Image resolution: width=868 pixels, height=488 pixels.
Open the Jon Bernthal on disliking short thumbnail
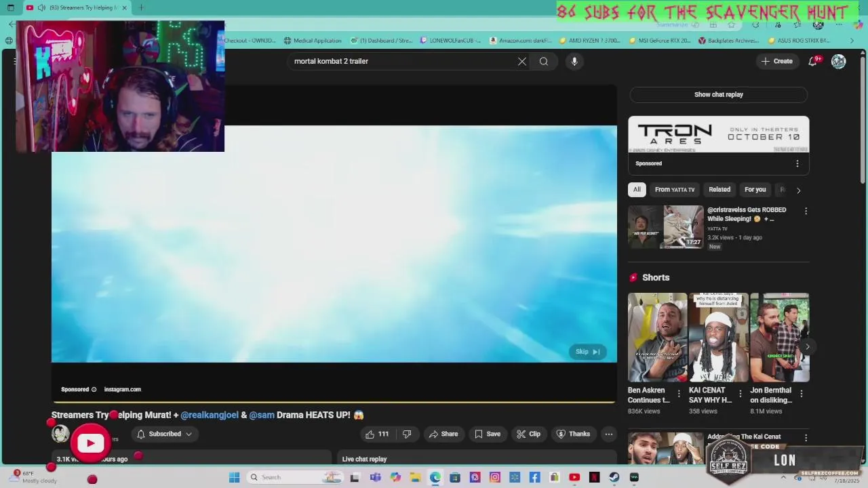coord(779,338)
